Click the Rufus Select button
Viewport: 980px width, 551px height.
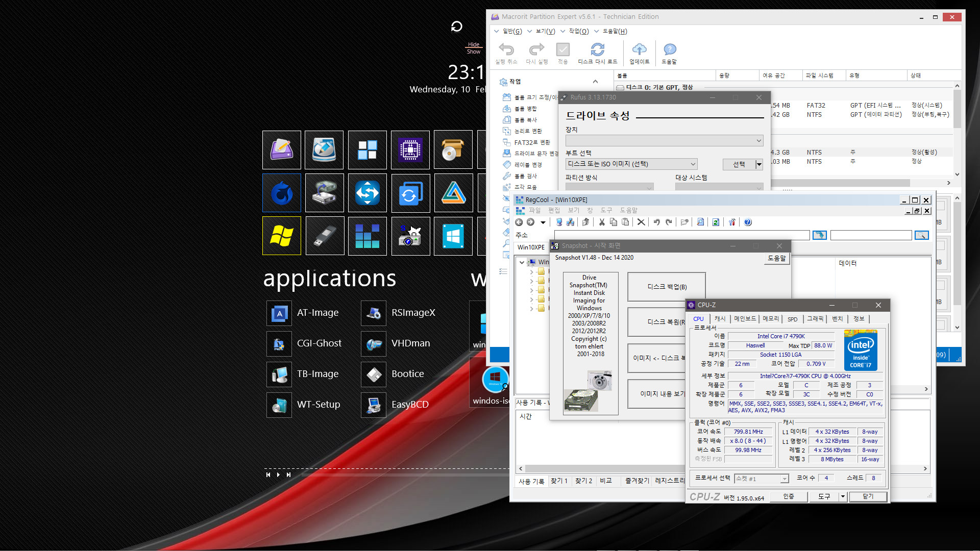click(739, 164)
